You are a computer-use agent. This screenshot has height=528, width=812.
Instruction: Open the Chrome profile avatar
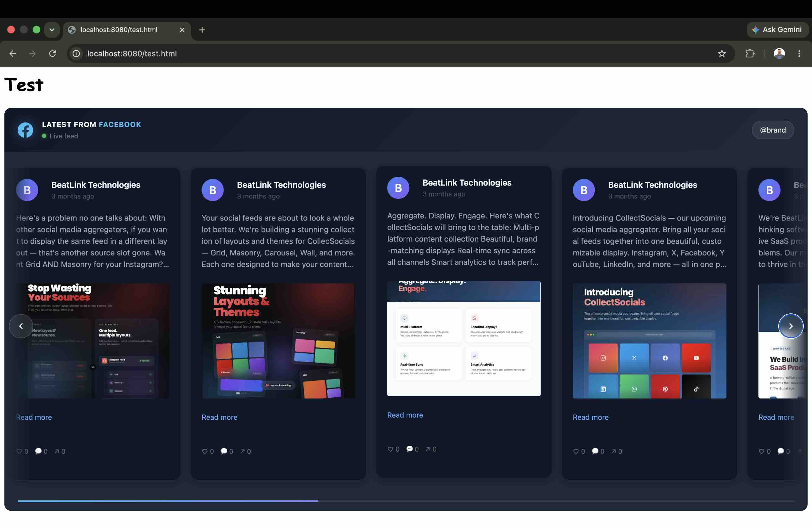[779, 54]
